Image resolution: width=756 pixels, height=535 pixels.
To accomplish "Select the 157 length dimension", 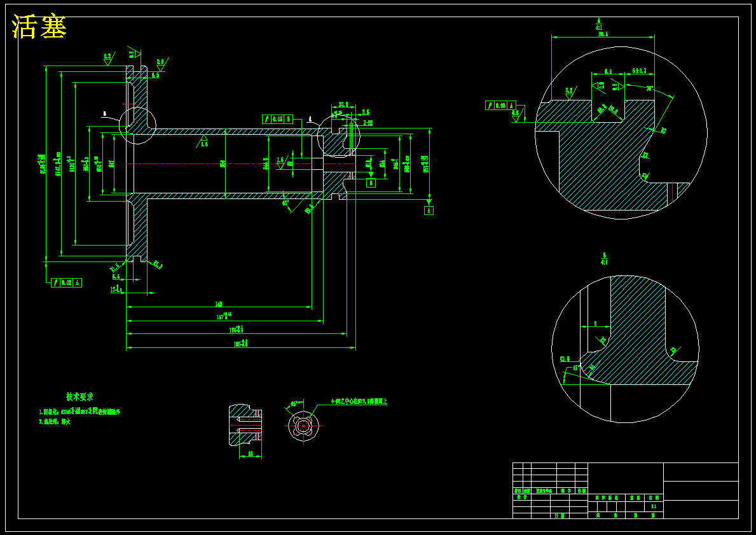I will [x=224, y=316].
